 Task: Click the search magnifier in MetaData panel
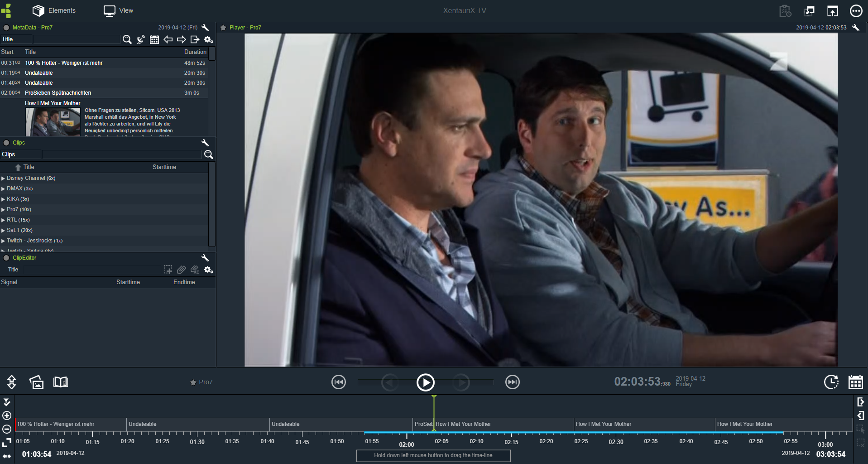(x=127, y=39)
